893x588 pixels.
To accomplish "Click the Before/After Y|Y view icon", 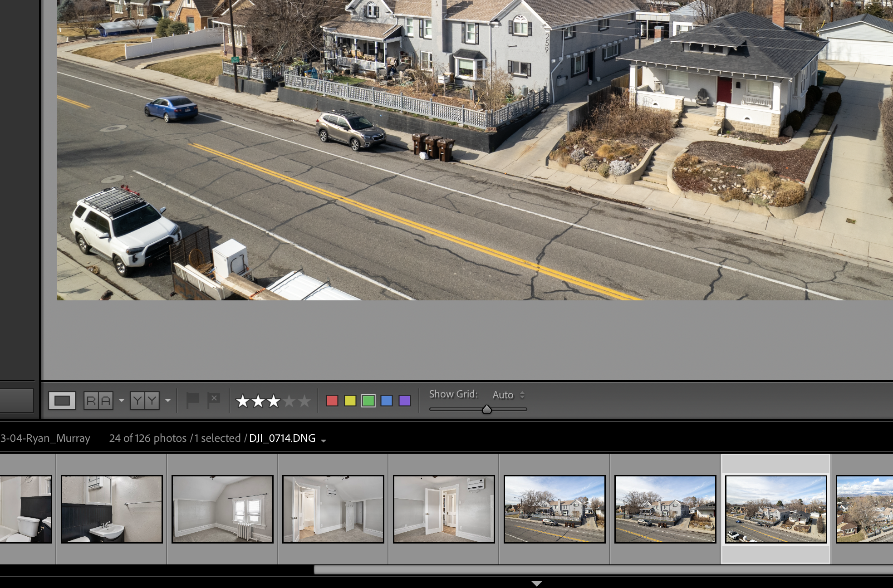I will point(145,401).
